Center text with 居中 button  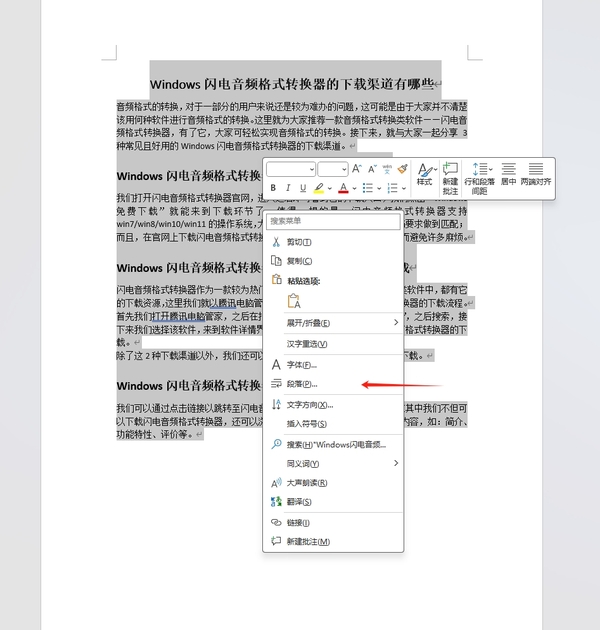pyautogui.click(x=508, y=174)
